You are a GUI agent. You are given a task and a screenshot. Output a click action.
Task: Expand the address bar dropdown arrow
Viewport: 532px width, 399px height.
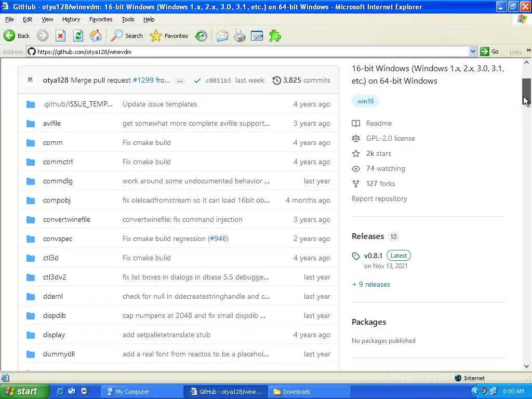point(473,51)
